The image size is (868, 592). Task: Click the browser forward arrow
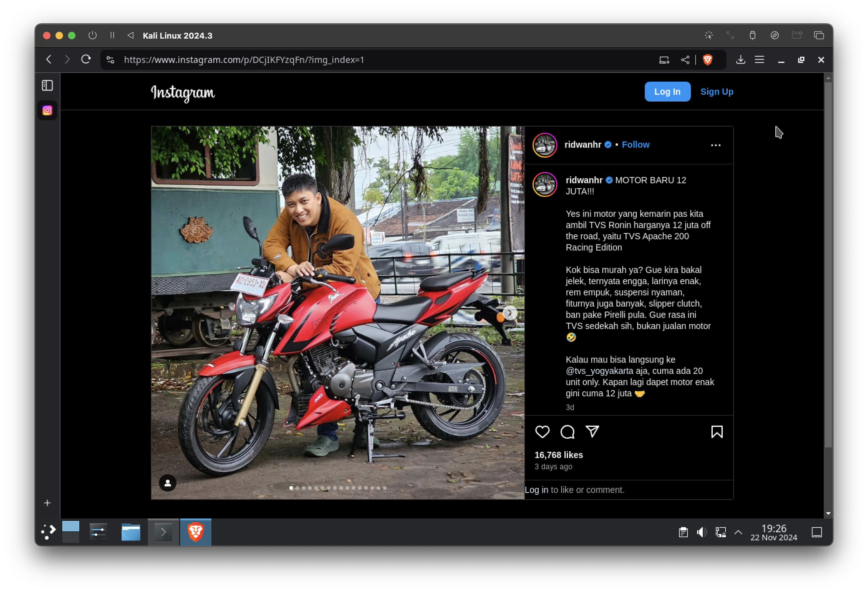[67, 59]
